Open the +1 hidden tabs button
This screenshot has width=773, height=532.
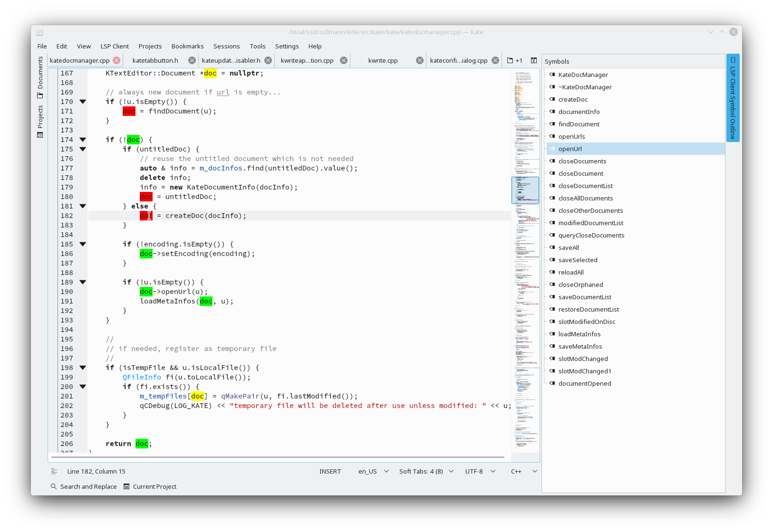[515, 60]
